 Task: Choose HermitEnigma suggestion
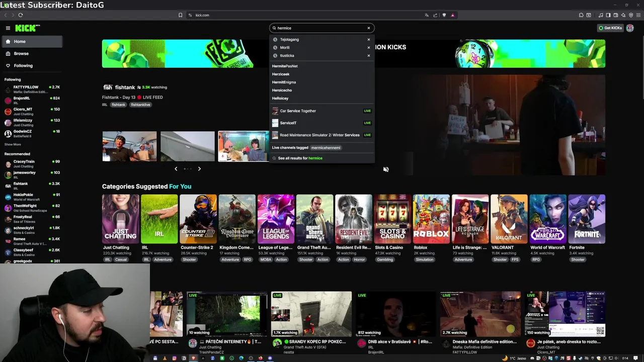(x=284, y=82)
